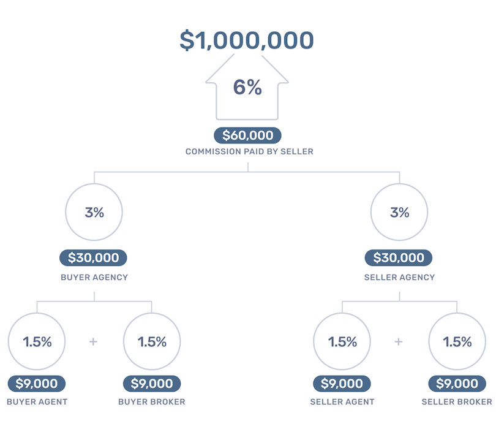Click the Commission Paid By Seller label
Image resolution: width=496 pixels, height=448 pixels.
[249, 151]
